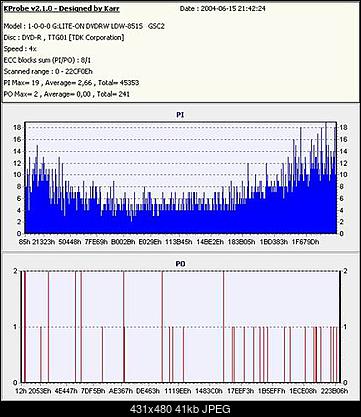Click the 4E447h label on PO axis
The image size is (361, 417).
[x=66, y=391]
